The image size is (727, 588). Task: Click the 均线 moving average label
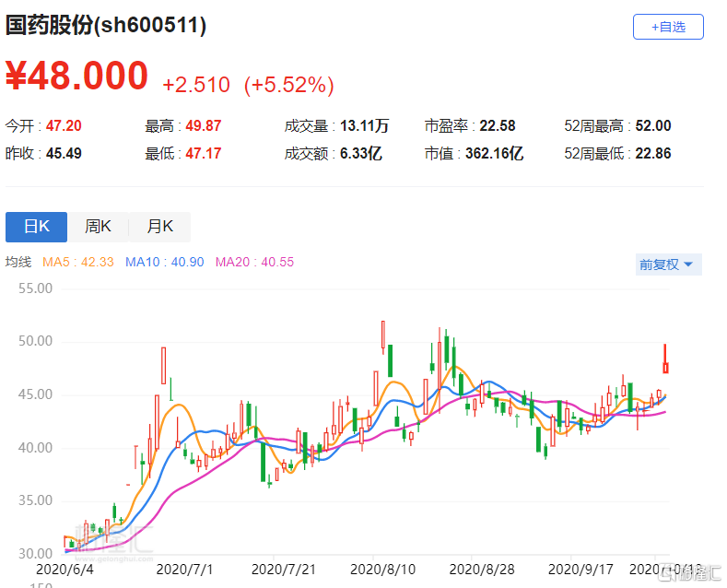coord(18,262)
